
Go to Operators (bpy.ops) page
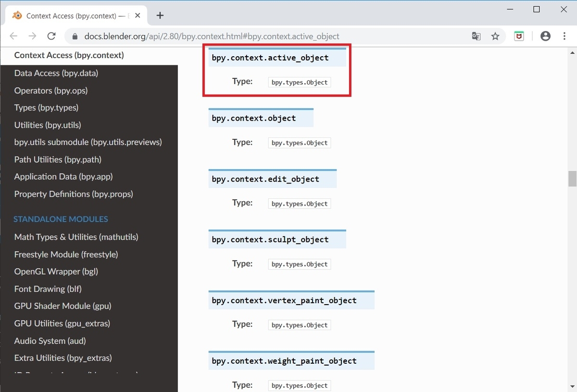[51, 90]
